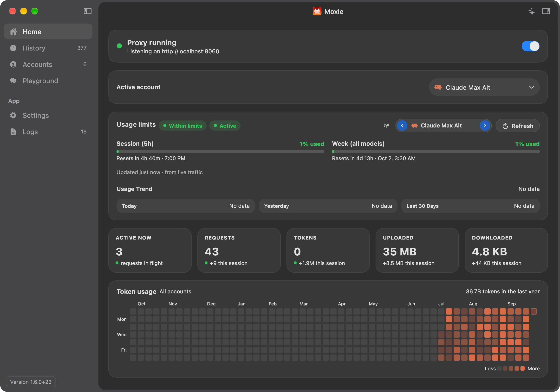Click the Last 30 Days trend card
This screenshot has width=560, height=392.
click(470, 206)
